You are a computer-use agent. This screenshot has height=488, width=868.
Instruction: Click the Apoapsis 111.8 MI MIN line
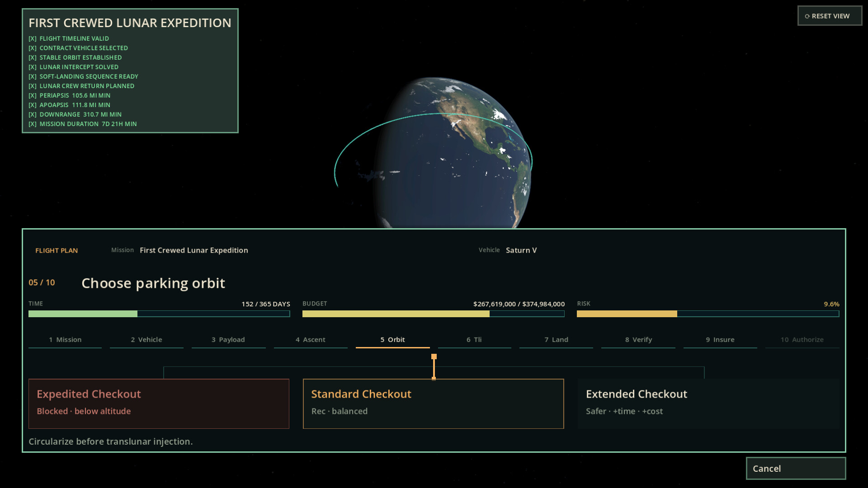tap(70, 105)
